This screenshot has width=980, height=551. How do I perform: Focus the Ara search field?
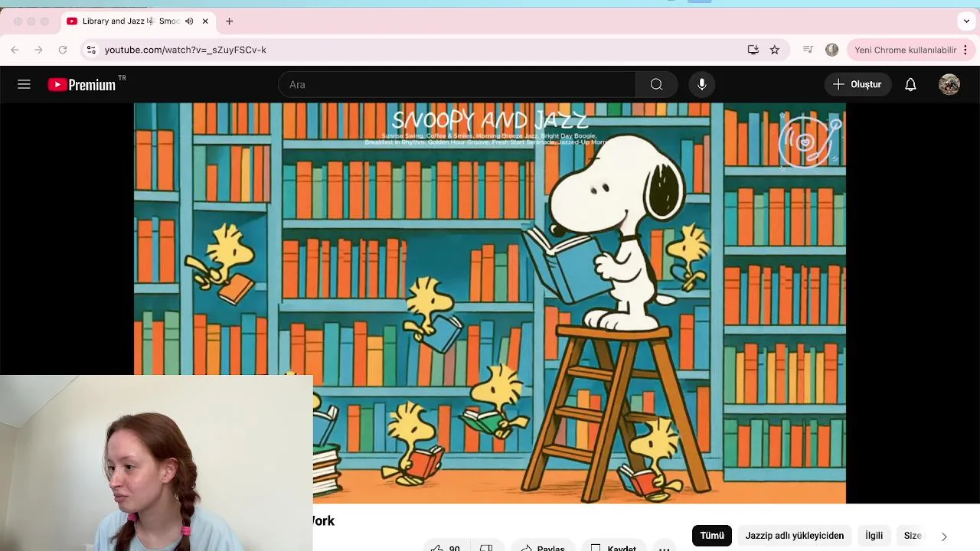457,84
